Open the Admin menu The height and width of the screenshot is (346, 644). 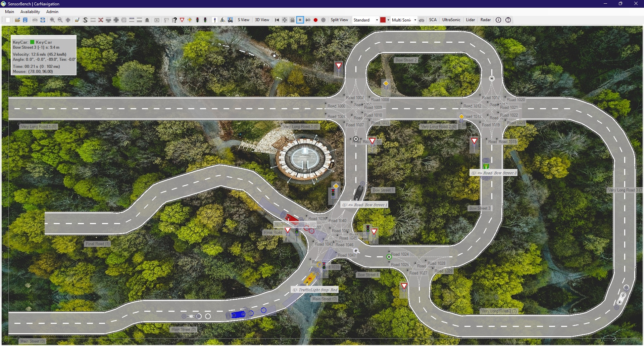(52, 11)
